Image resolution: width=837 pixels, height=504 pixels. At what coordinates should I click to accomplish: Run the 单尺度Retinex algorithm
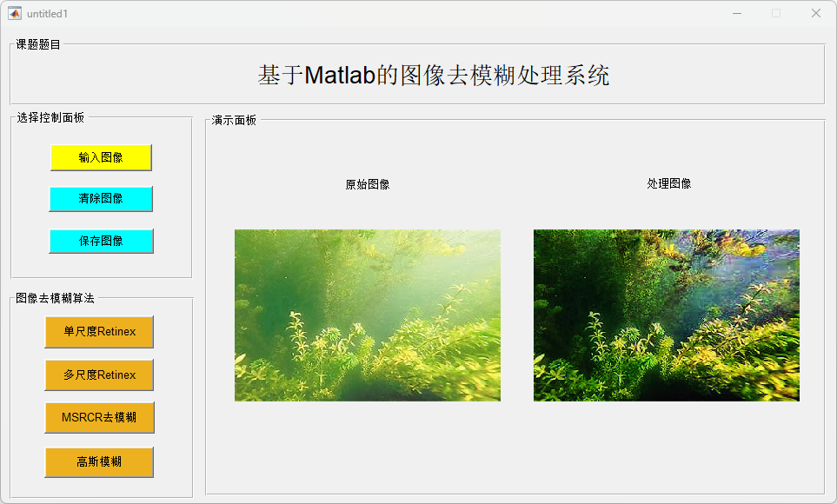(99, 332)
